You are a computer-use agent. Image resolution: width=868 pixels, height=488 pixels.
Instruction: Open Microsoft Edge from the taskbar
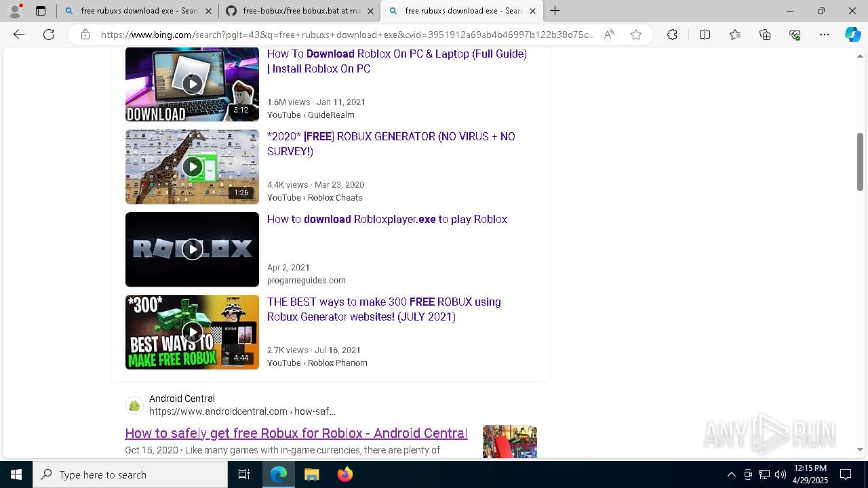(x=279, y=474)
